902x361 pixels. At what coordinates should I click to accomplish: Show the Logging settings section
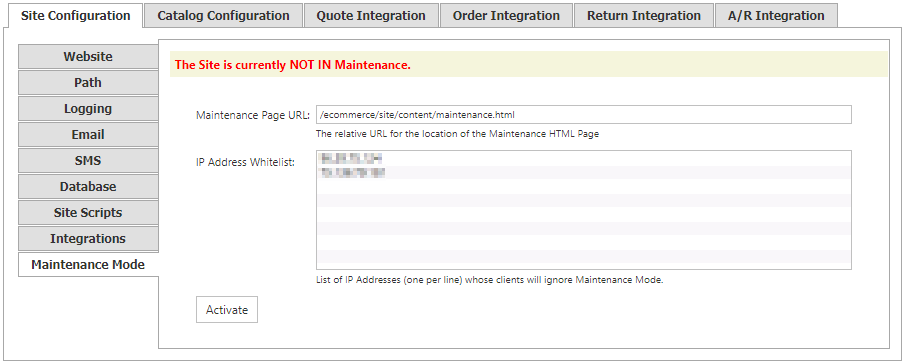[88, 108]
